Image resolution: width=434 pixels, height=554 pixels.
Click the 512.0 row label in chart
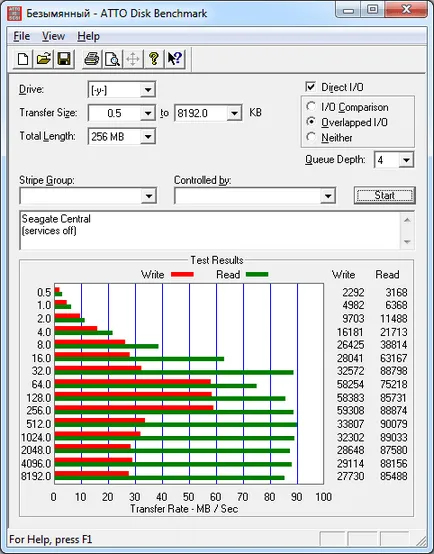[x=39, y=424]
